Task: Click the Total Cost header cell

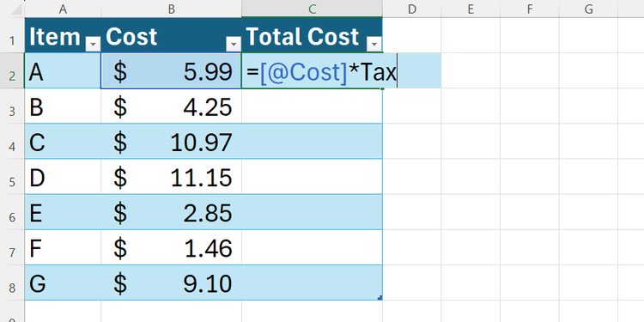Action: [x=313, y=35]
